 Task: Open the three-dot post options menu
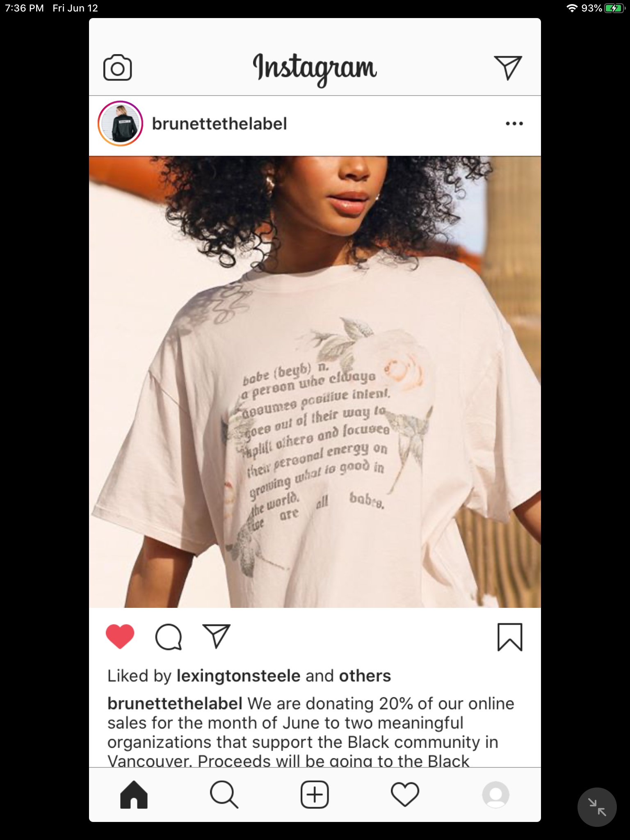coord(514,123)
